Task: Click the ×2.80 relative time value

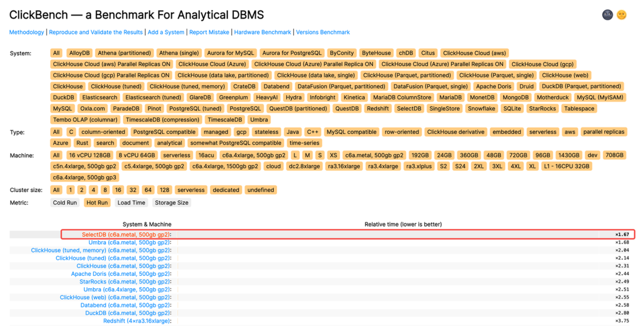Action: (x=622, y=313)
